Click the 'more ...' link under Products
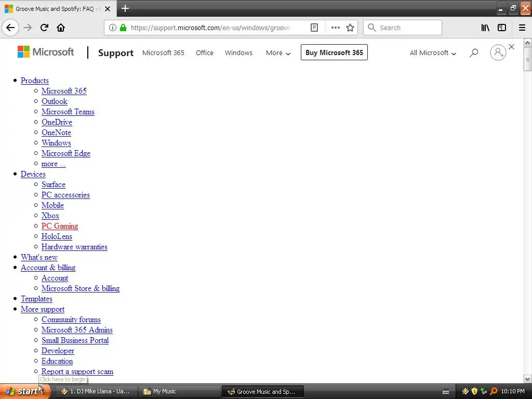Viewport: 532px width, 399px height. (54, 164)
